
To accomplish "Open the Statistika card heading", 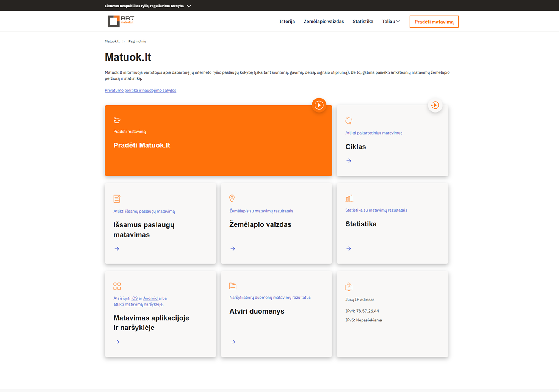I will (361, 224).
